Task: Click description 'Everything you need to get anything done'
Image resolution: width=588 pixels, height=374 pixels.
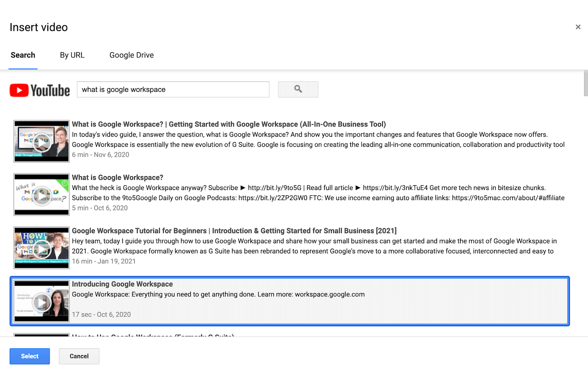Action: click(x=218, y=294)
